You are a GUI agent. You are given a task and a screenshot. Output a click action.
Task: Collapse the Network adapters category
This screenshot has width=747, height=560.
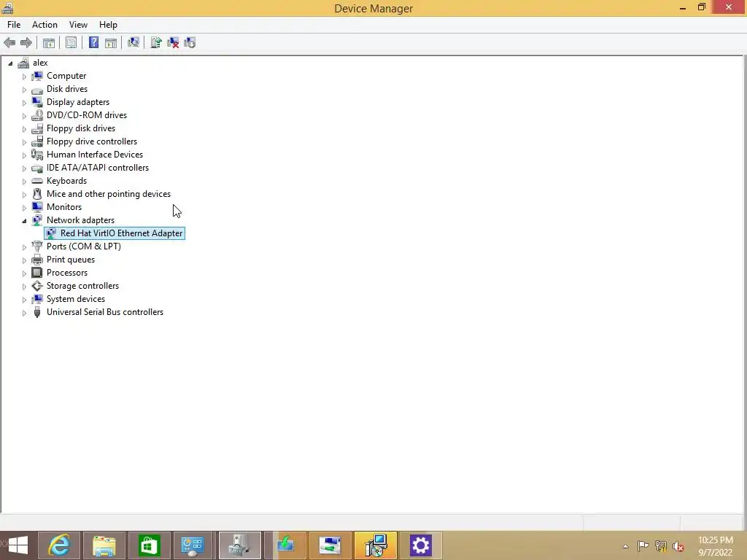[24, 220]
